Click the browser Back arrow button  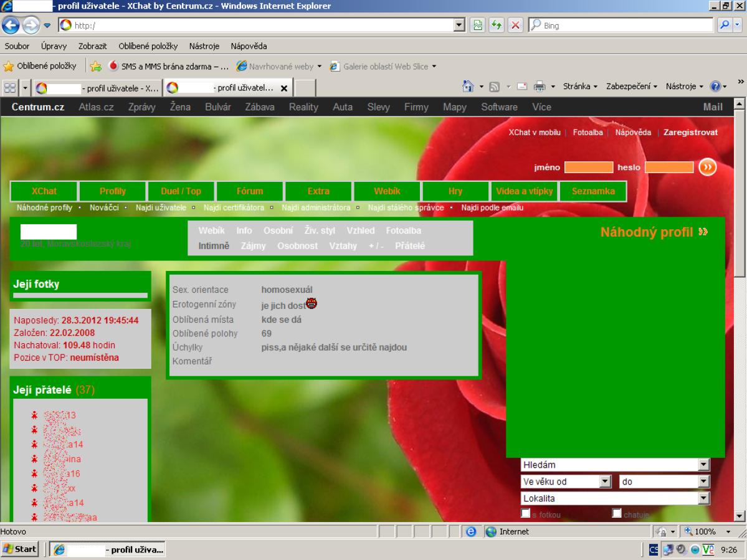pyautogui.click(x=12, y=26)
